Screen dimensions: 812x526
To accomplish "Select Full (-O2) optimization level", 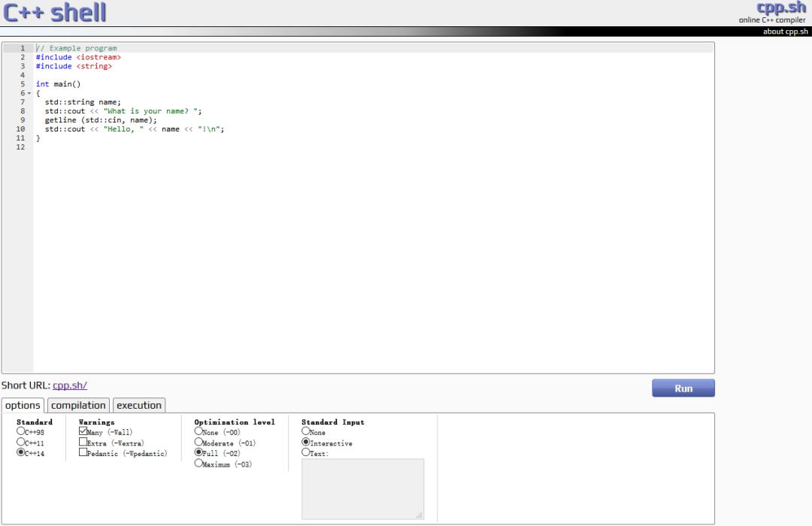I will tap(198, 452).
